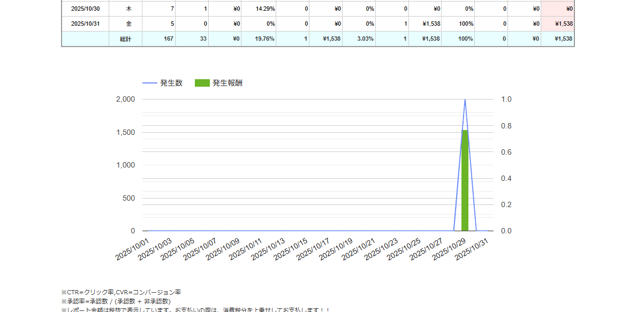The height and width of the screenshot is (312, 644).
Task: Click the 金 weekday cell
Action: pos(128,24)
